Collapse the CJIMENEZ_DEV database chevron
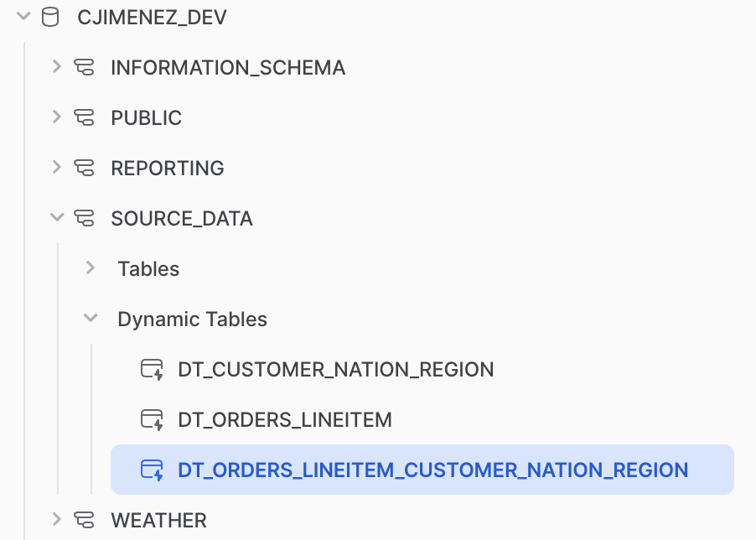Screen dimensions: 756x540 (23, 17)
